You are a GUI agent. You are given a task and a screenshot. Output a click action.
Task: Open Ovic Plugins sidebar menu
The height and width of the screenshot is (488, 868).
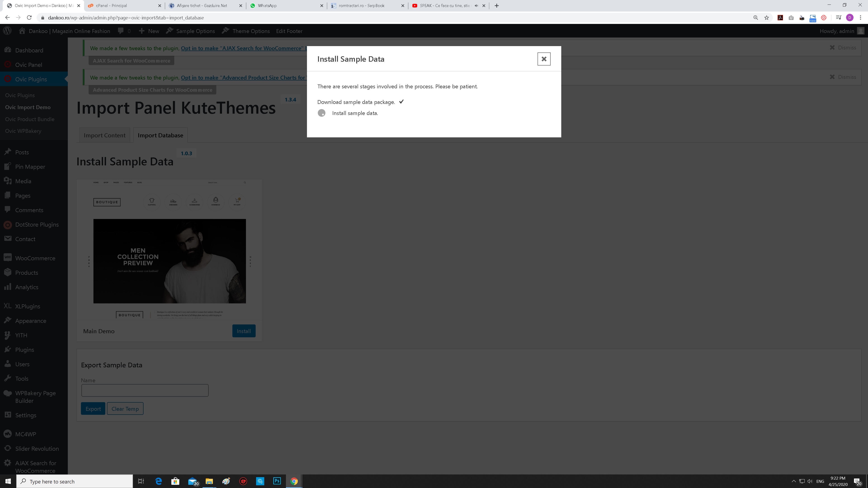point(34,79)
